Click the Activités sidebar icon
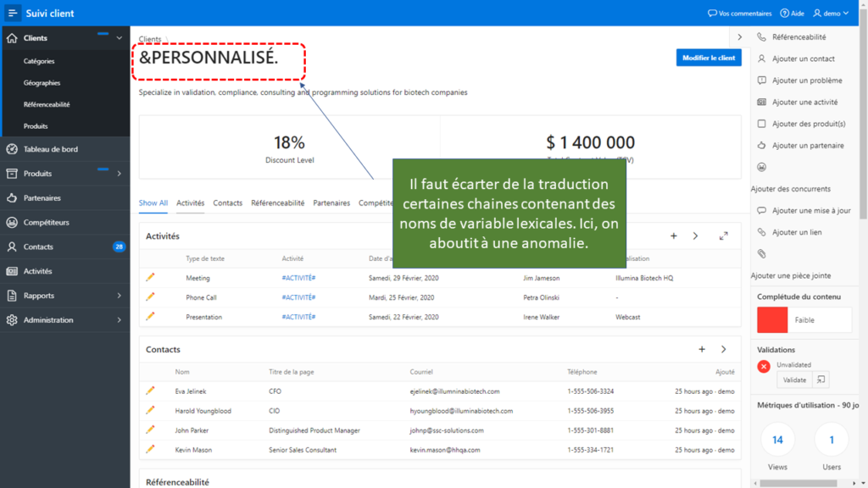 [12, 271]
